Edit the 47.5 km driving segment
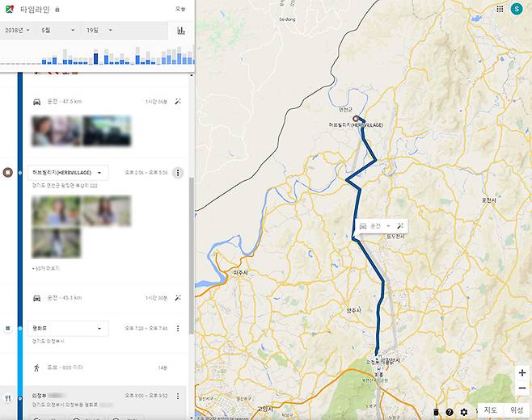Image resolution: width=532 pixels, height=420 pixels. click(x=178, y=102)
